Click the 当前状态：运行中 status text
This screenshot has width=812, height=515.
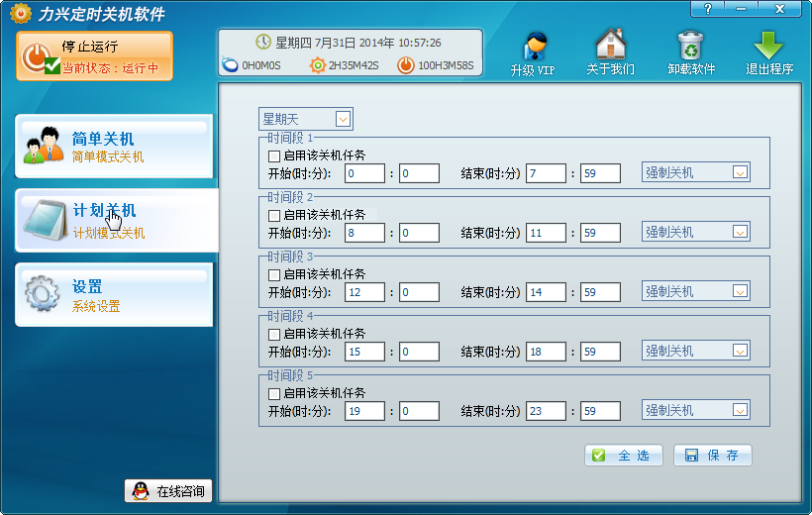[x=111, y=68]
